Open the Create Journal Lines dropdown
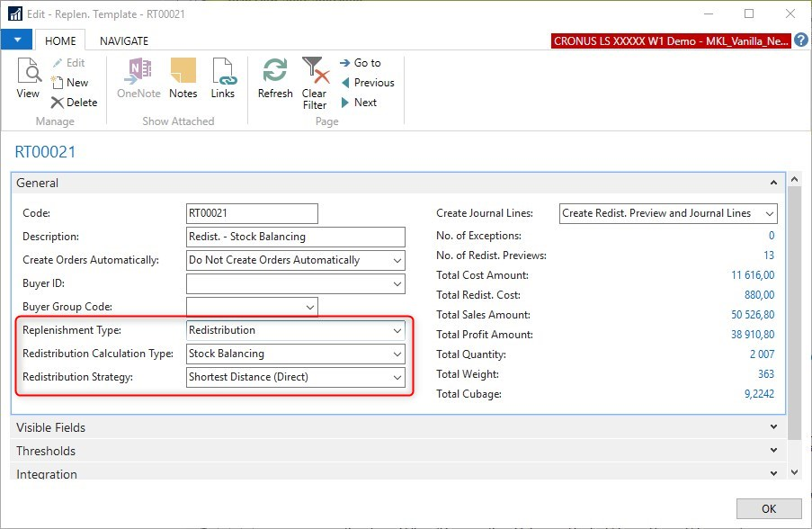The height and width of the screenshot is (529, 812). [769, 213]
